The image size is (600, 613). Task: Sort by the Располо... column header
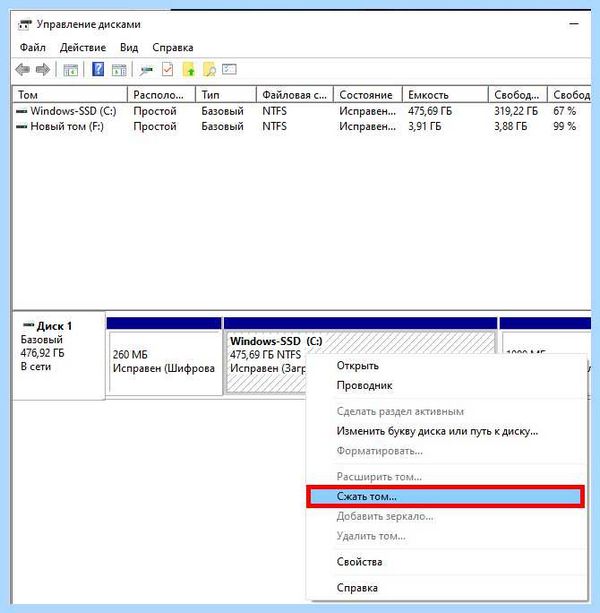[161, 95]
